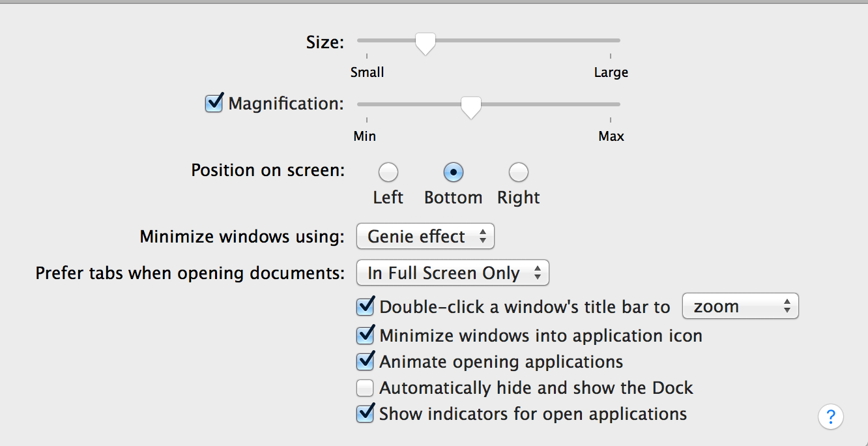Disable Animate opening applications
The image size is (868, 446).
tap(365, 362)
